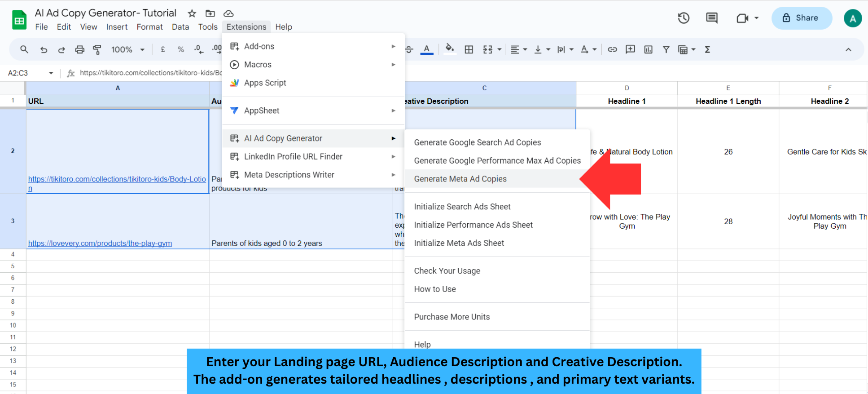Click the undo arrow icon
868x394 pixels.
click(44, 49)
